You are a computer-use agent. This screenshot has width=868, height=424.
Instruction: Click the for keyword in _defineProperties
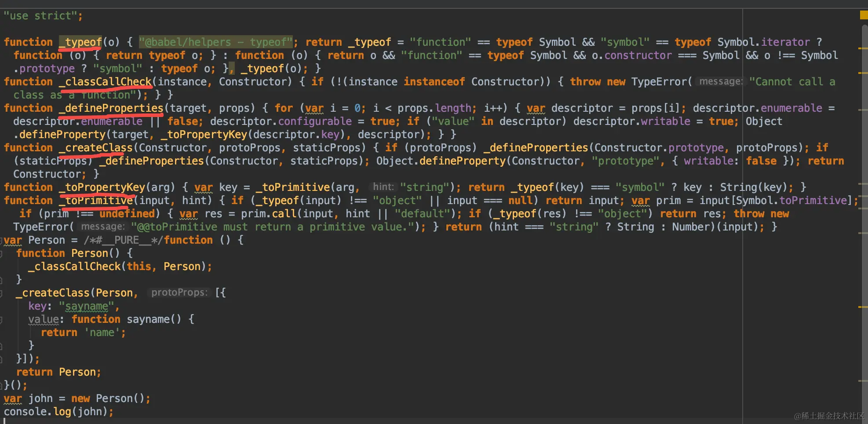pos(284,108)
